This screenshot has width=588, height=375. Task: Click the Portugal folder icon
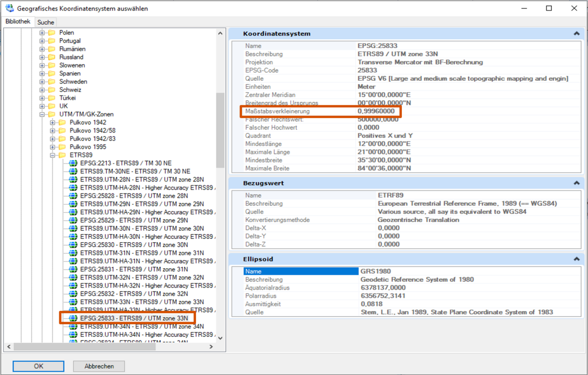(51, 41)
